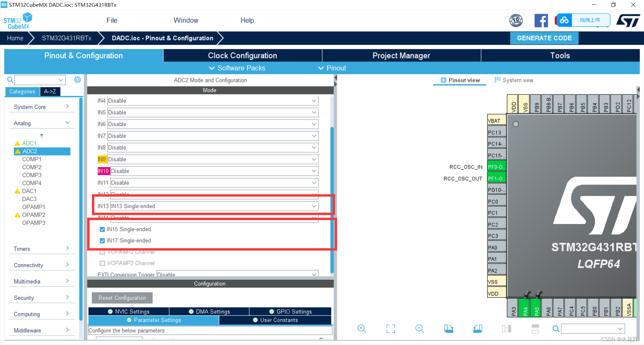Fit pinout to screen icon

click(391, 329)
